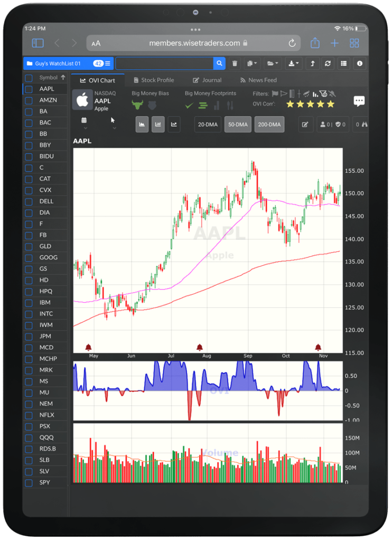Viewport: 392px width, 541px height.
Task: Select the histogram bars filter icon
Action: pos(315,94)
